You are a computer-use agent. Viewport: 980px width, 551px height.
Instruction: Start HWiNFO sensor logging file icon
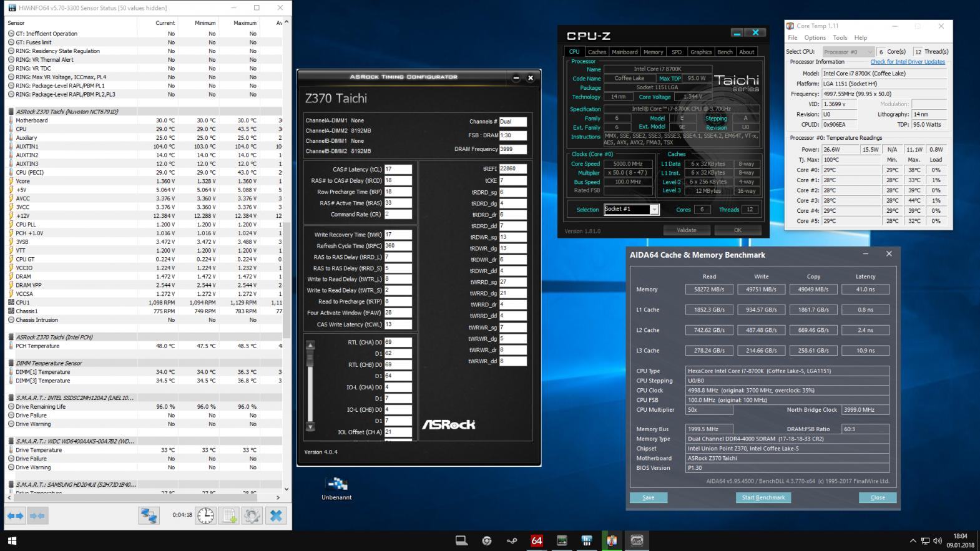point(229,515)
